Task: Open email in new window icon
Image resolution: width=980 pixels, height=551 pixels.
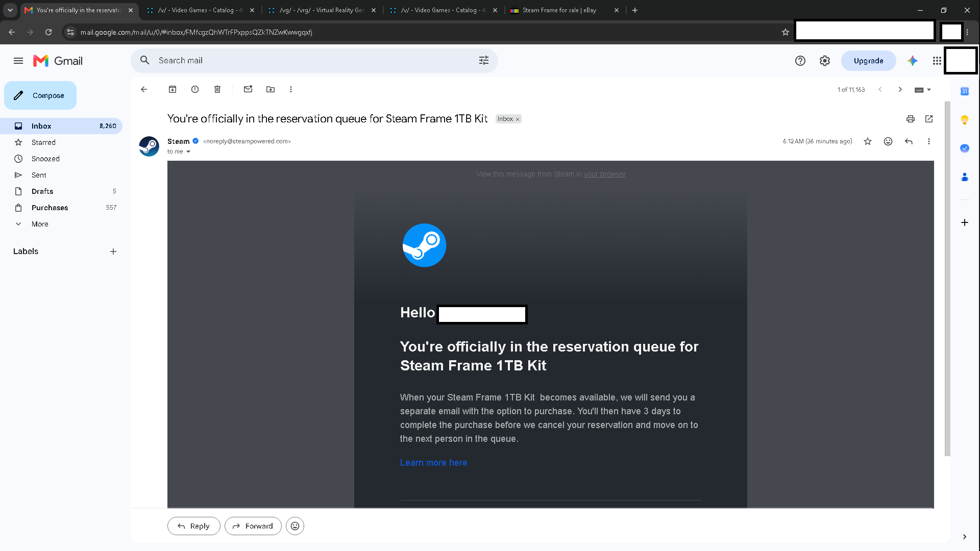Action: [929, 119]
